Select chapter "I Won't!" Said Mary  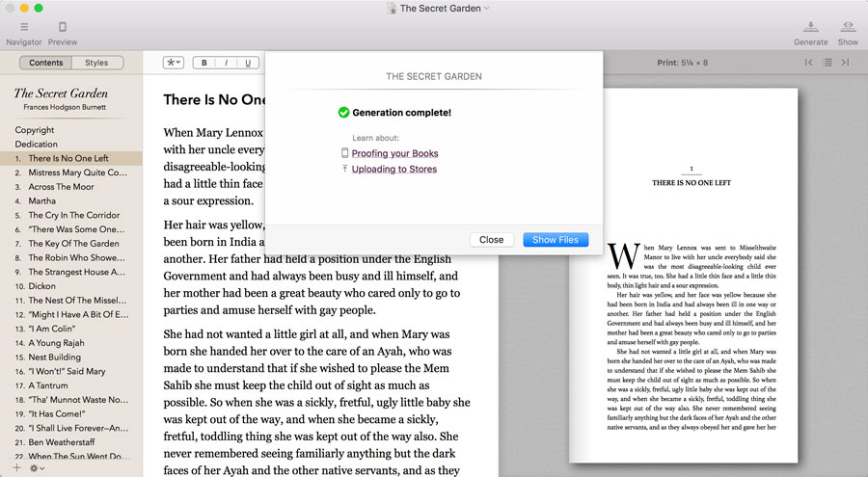(70, 371)
